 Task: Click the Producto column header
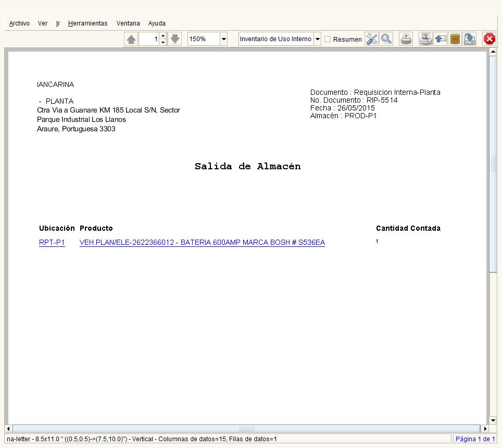point(96,228)
